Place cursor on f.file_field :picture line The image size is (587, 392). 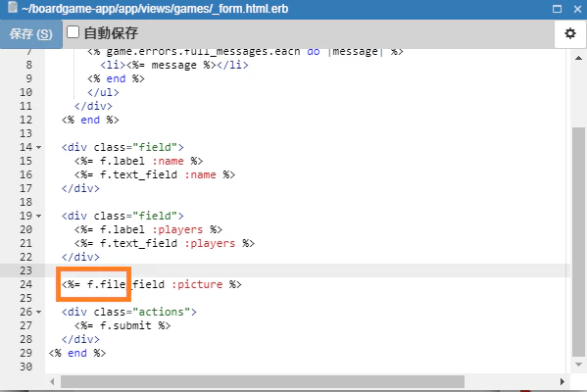(152, 284)
